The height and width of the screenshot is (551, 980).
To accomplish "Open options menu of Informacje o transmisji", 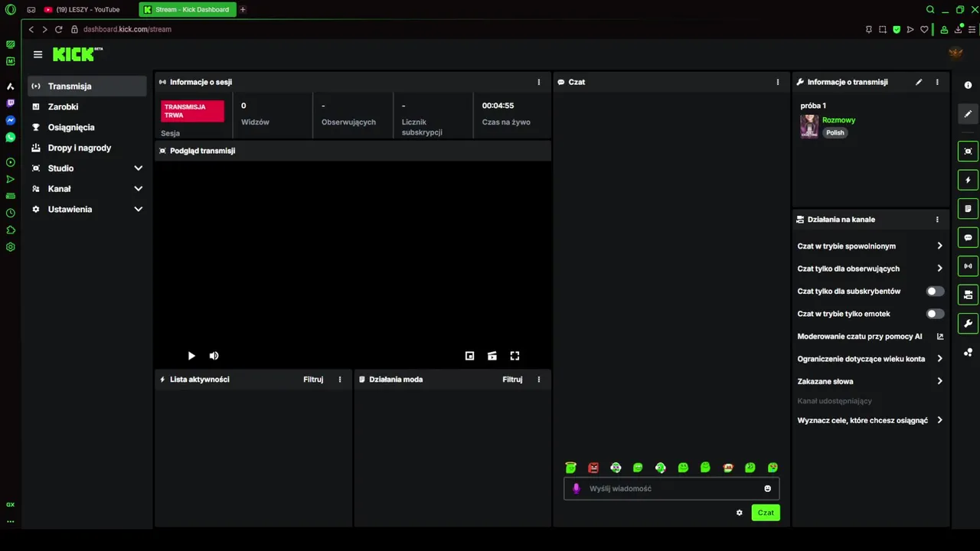I will (x=937, y=82).
